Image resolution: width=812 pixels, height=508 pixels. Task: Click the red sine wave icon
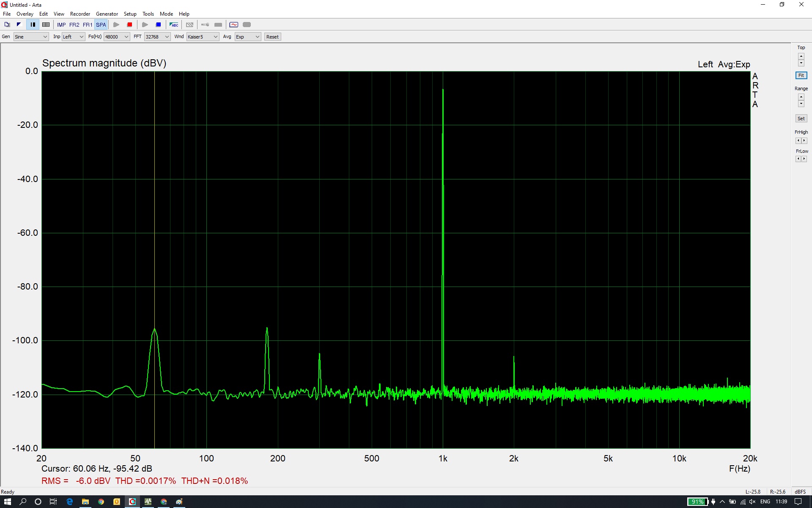(234, 25)
